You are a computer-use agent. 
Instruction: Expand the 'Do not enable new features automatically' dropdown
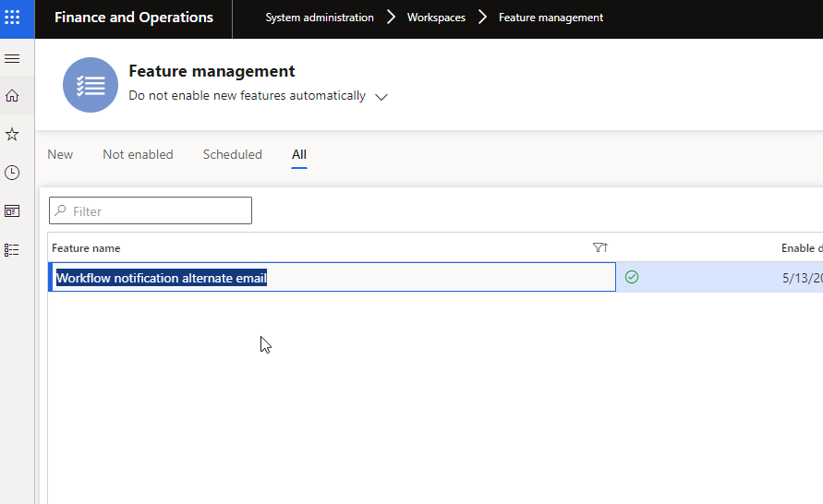tap(381, 97)
